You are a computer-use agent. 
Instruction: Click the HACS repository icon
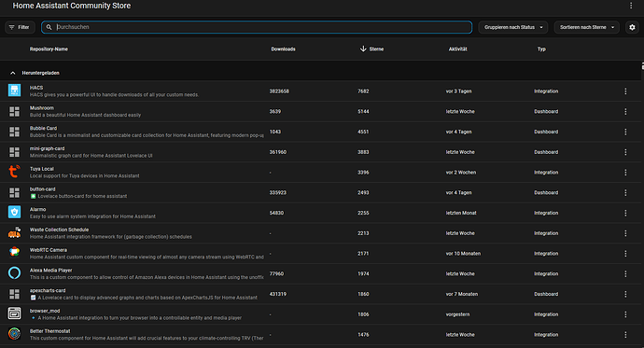pos(14,90)
